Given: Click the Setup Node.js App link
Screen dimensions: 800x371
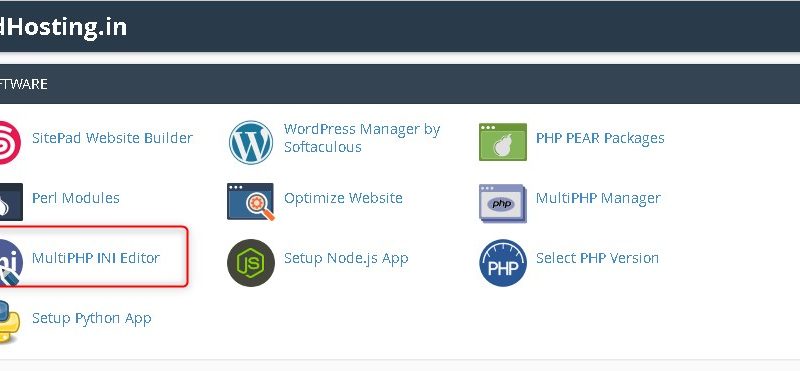Looking at the screenshot, I should coord(346,258).
